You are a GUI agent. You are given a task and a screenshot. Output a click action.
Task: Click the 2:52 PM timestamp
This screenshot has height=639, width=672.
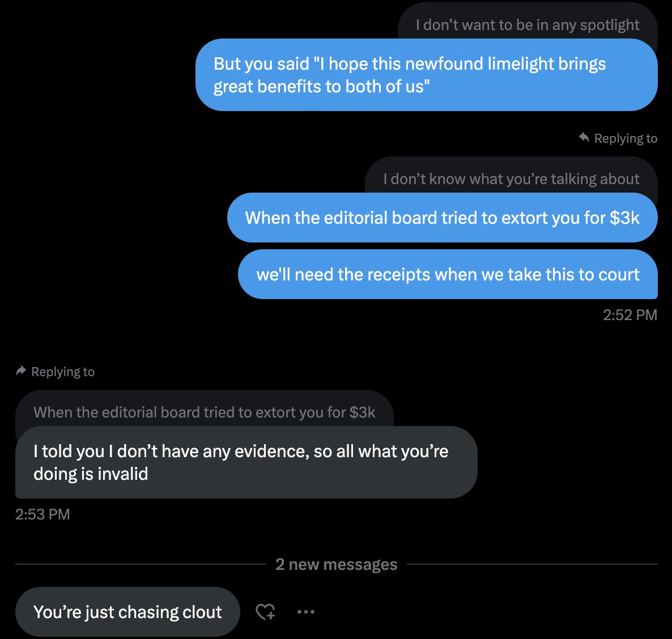click(x=630, y=315)
